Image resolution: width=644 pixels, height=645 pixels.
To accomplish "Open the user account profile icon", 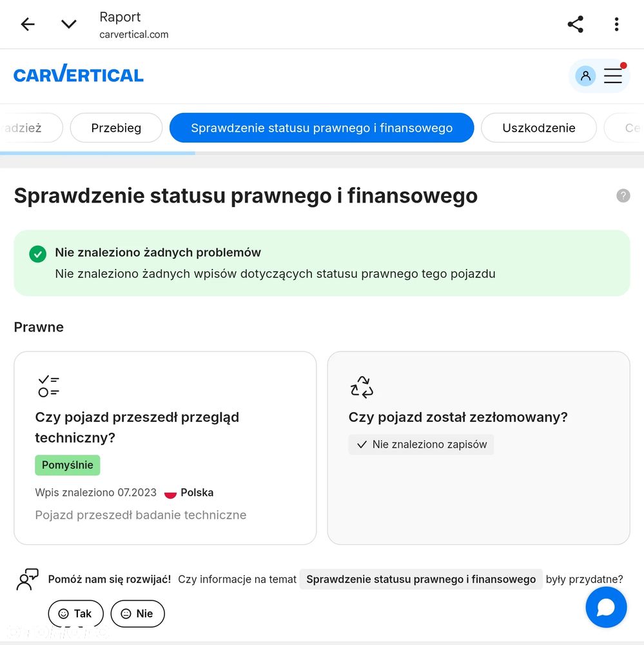I will (585, 75).
